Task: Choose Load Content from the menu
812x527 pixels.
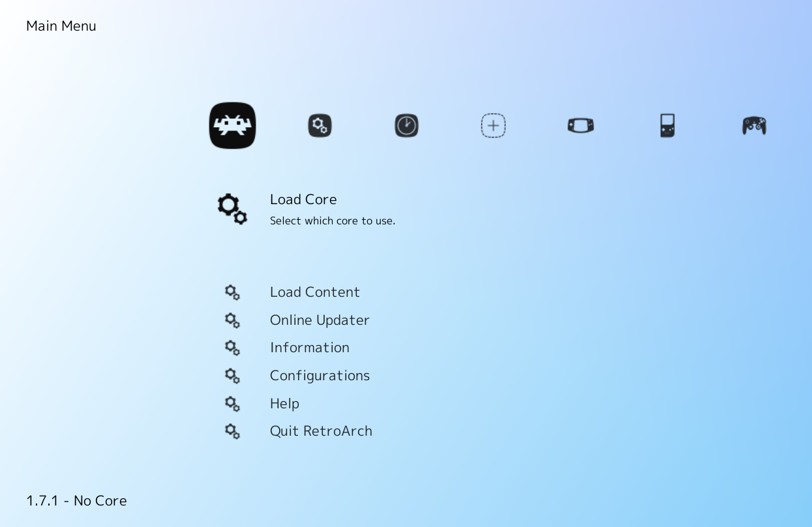Action: coord(315,292)
